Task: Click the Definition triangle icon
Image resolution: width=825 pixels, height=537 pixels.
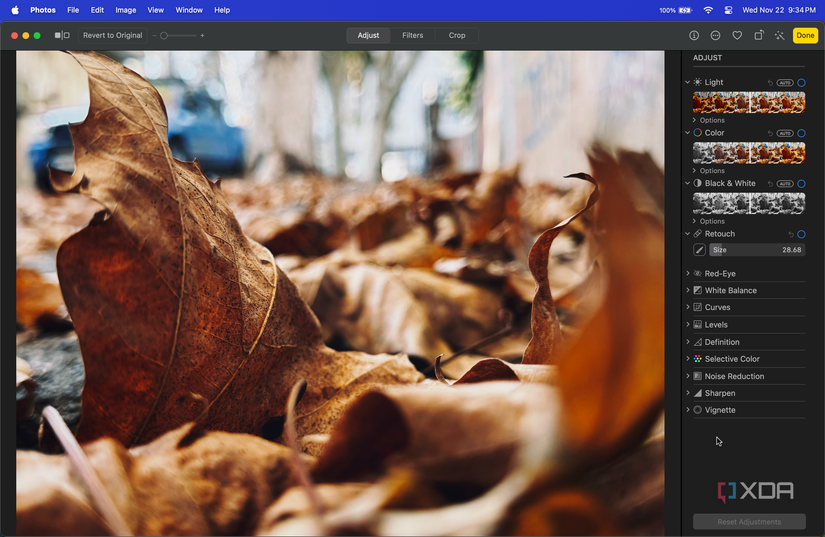Action: point(697,342)
